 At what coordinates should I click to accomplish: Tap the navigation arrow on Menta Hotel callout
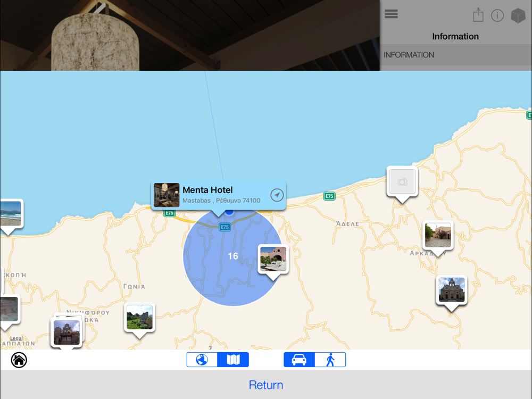[x=277, y=195]
